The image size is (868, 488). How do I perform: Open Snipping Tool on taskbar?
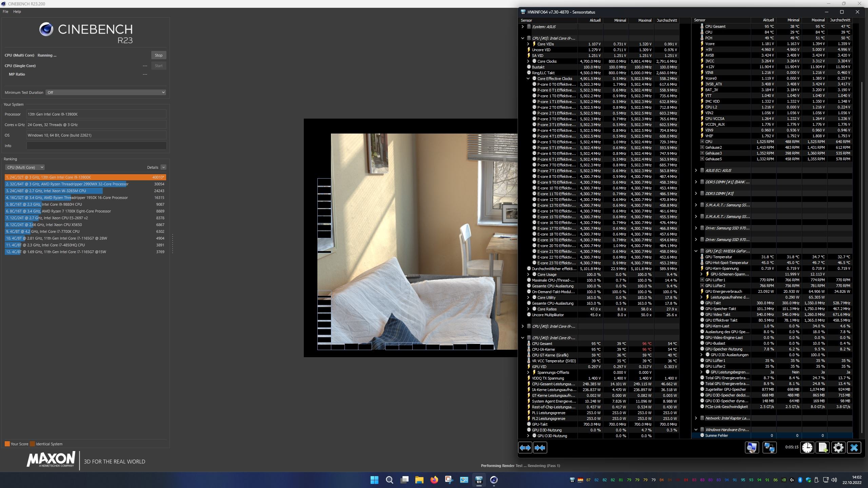click(449, 480)
